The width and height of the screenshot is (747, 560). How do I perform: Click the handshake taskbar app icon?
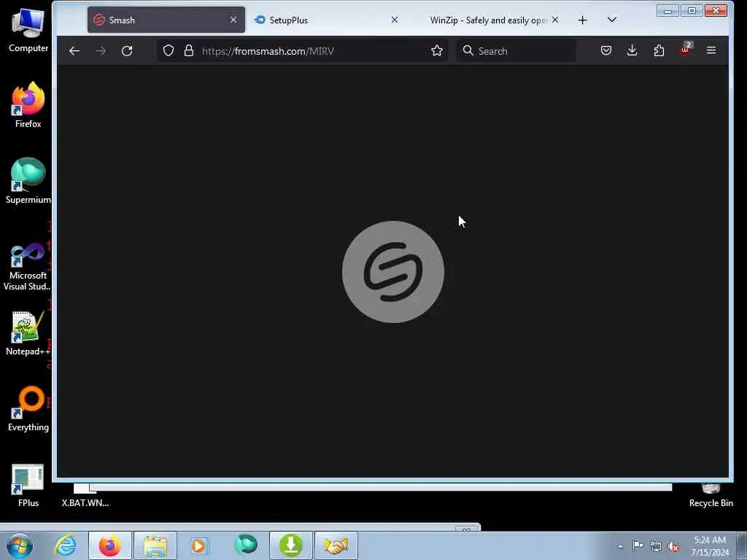336,545
